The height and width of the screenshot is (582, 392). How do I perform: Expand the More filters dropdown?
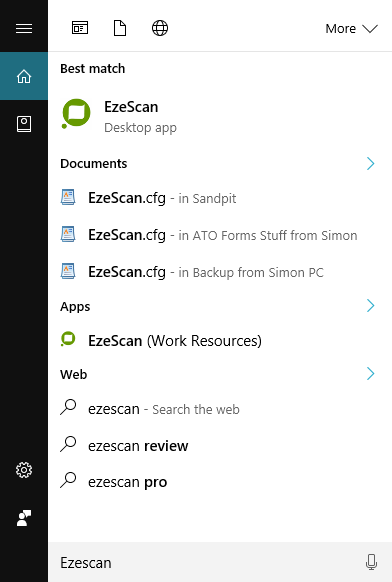[351, 29]
